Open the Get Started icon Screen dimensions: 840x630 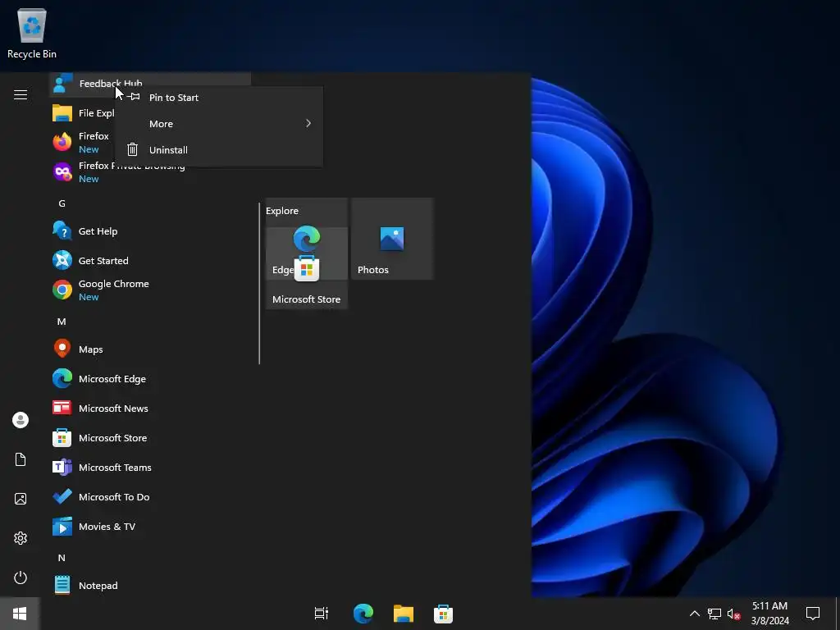click(62, 260)
